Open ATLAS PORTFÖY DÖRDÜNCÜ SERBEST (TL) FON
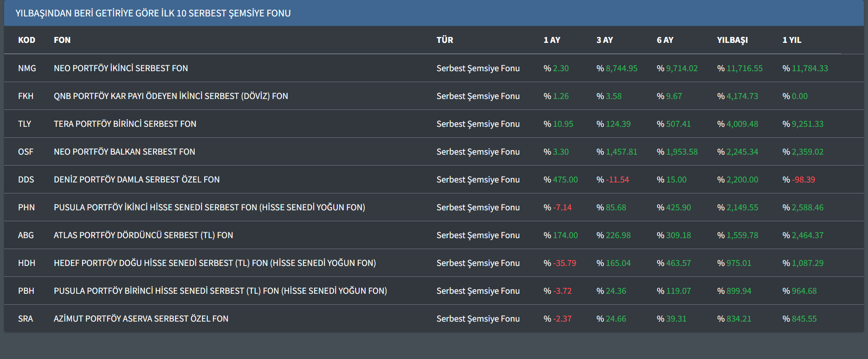 pos(143,235)
